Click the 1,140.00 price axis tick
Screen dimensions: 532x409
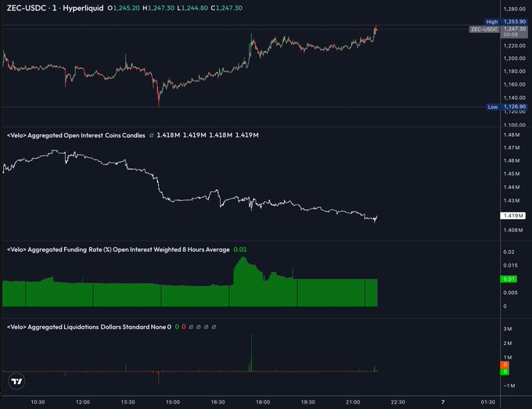coord(514,98)
